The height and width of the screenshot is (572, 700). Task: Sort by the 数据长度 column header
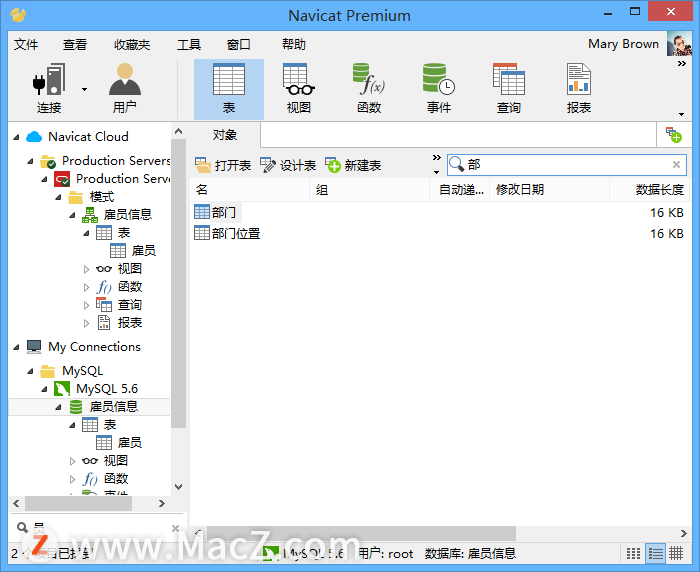click(x=650, y=190)
